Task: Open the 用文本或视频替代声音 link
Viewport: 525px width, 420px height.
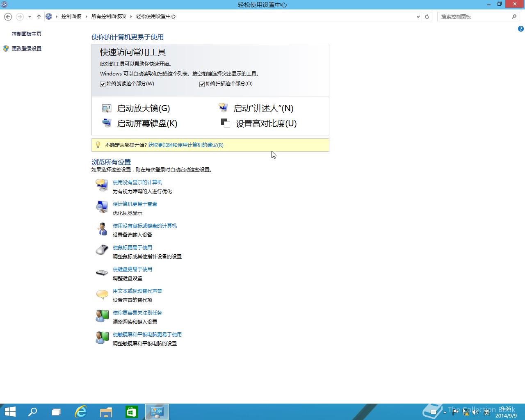Action: coord(137,291)
